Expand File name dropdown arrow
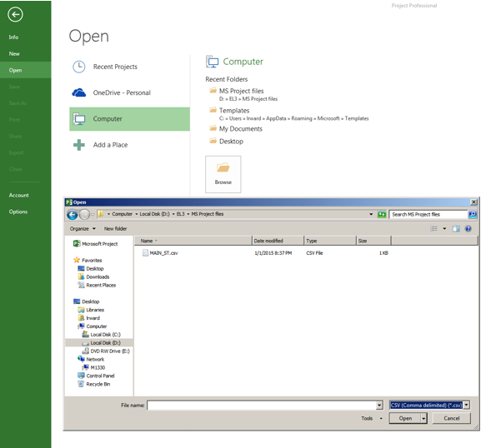Screen dimensions: 496x448 379,406
